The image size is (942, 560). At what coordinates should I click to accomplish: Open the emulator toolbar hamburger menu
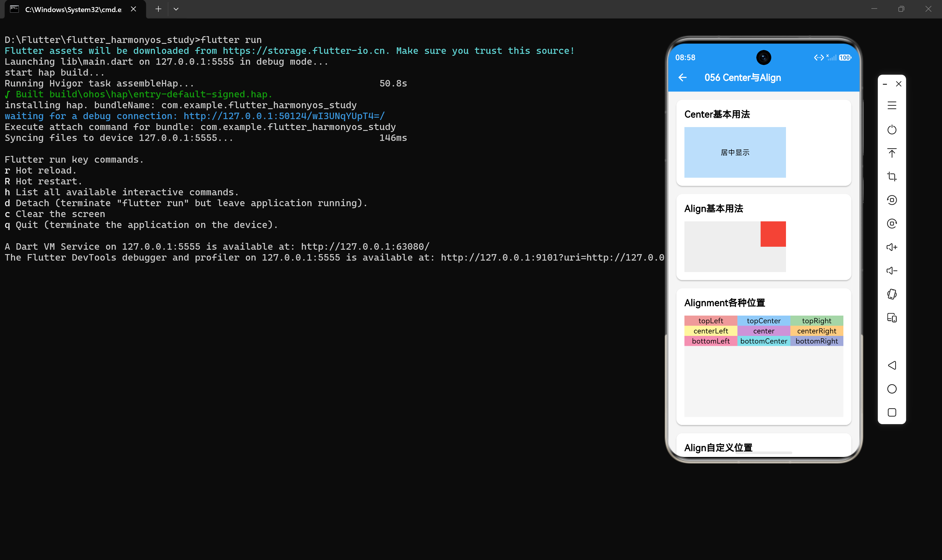coord(892,105)
